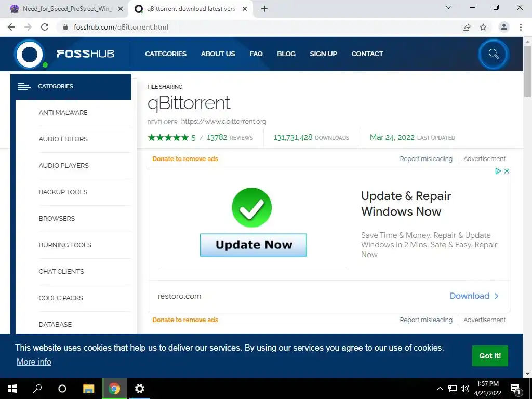Click the upper Donate to remove ads link
Viewport: 532px width, 399px height.
pos(185,159)
